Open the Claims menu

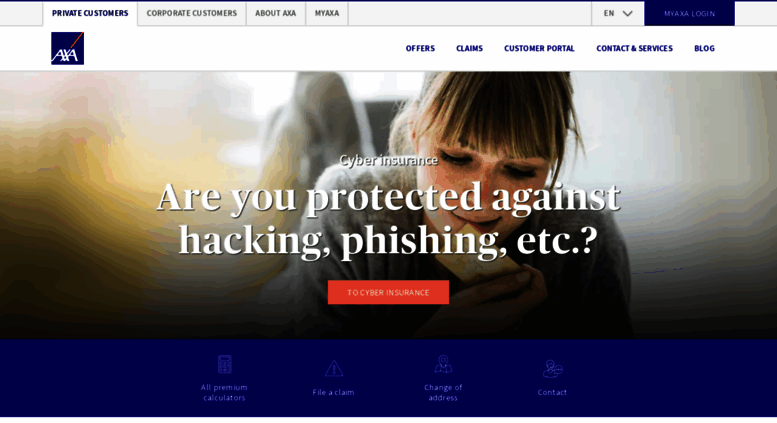pos(469,49)
